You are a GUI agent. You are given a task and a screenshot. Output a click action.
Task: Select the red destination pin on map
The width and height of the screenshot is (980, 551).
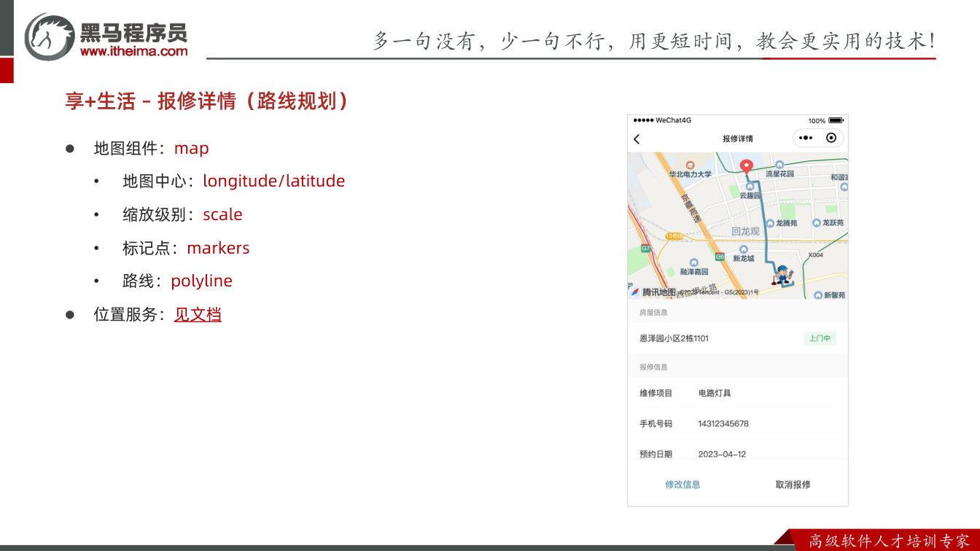(746, 168)
